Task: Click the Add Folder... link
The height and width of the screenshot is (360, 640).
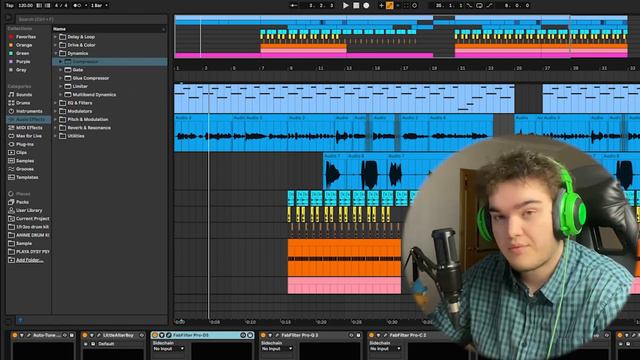Action: point(29,260)
